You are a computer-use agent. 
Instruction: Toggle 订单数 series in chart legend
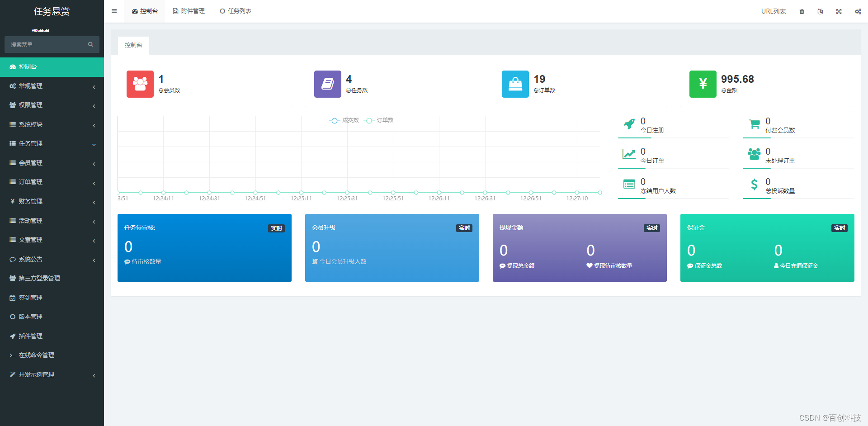378,120
